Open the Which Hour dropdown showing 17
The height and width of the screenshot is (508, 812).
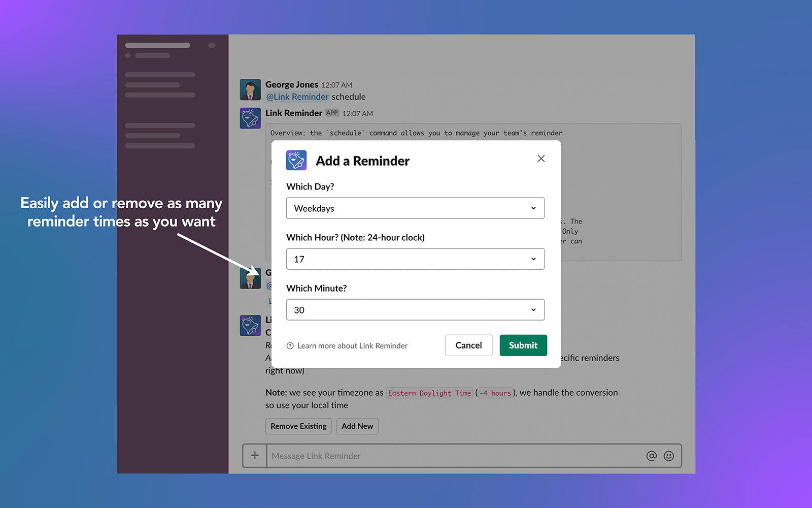pyautogui.click(x=415, y=259)
